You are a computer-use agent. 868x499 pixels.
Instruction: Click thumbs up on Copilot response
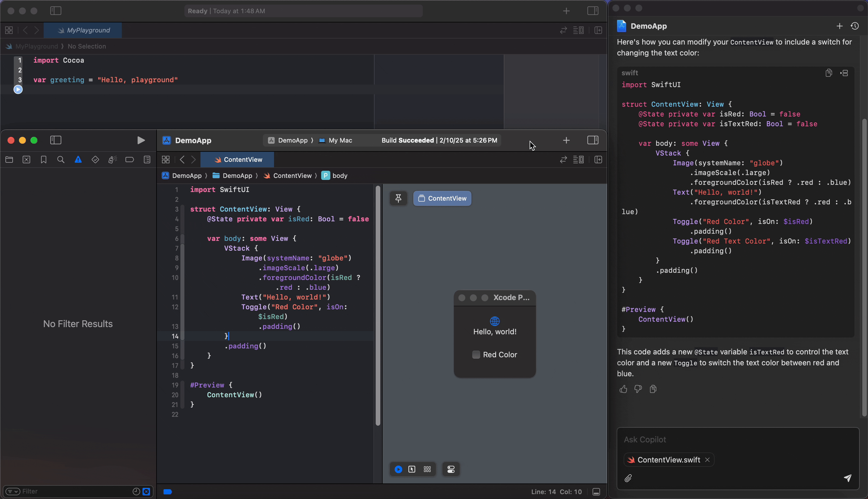pyautogui.click(x=623, y=389)
